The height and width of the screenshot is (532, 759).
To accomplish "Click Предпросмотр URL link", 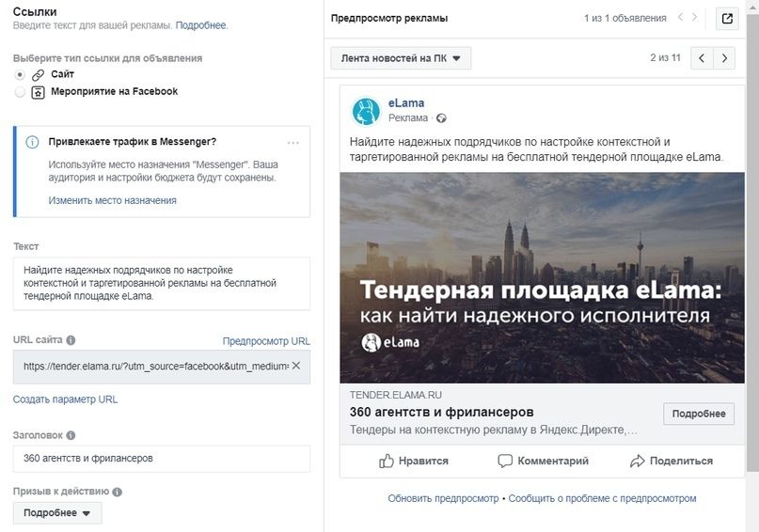I will [x=266, y=341].
